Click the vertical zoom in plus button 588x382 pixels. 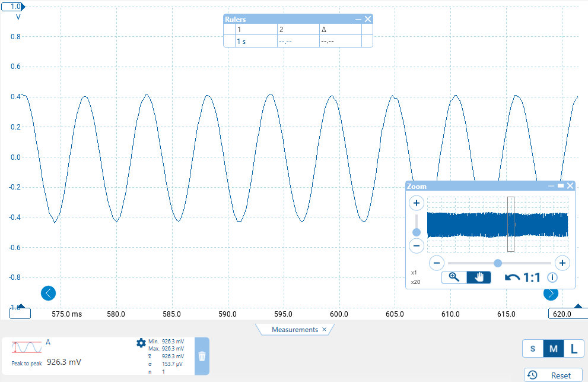417,204
